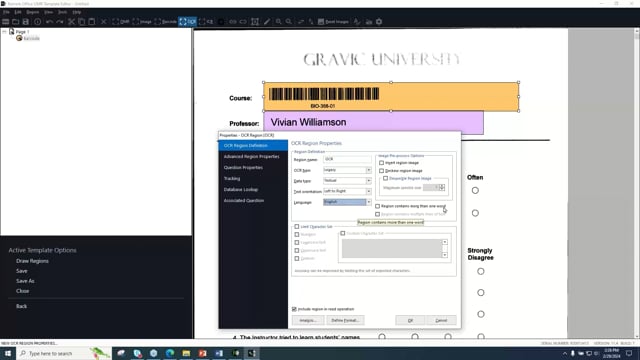Enable Deskew region image checkbox
This screenshot has height=360, width=640.
(x=382, y=171)
